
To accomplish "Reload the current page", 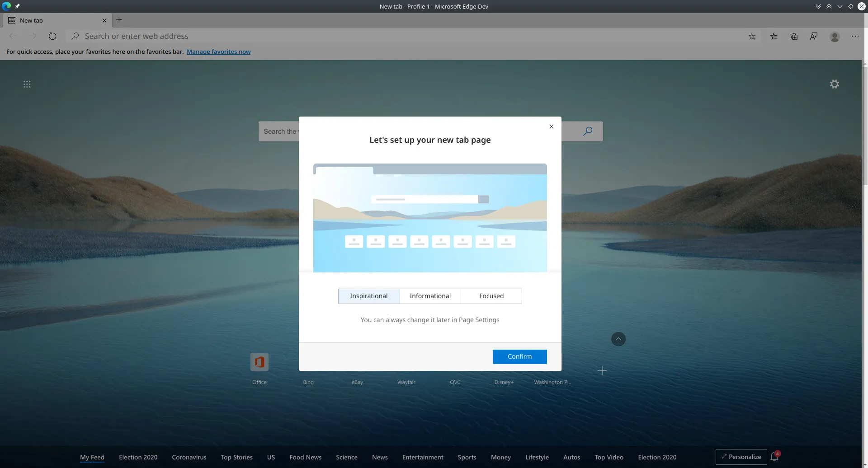I will [x=52, y=36].
